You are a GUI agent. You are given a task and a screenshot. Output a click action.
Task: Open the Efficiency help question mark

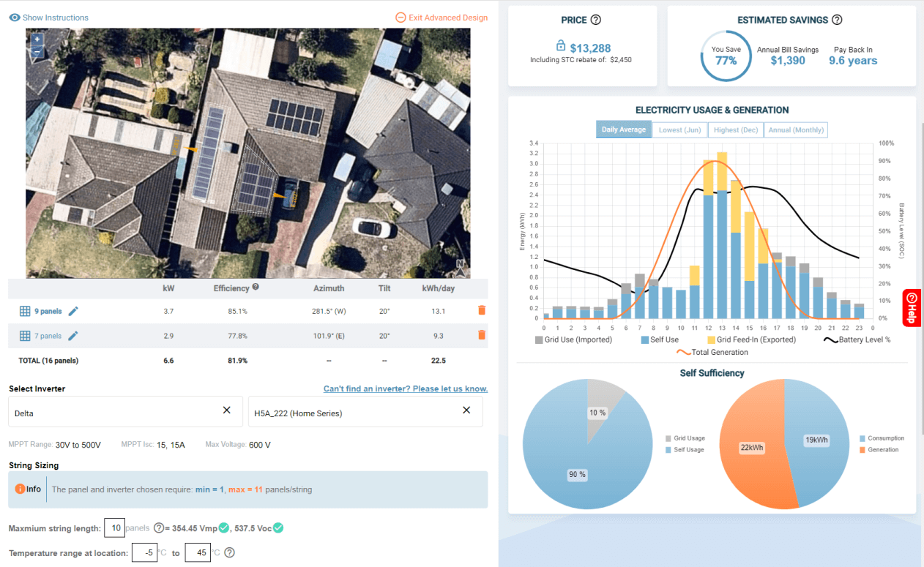click(256, 286)
